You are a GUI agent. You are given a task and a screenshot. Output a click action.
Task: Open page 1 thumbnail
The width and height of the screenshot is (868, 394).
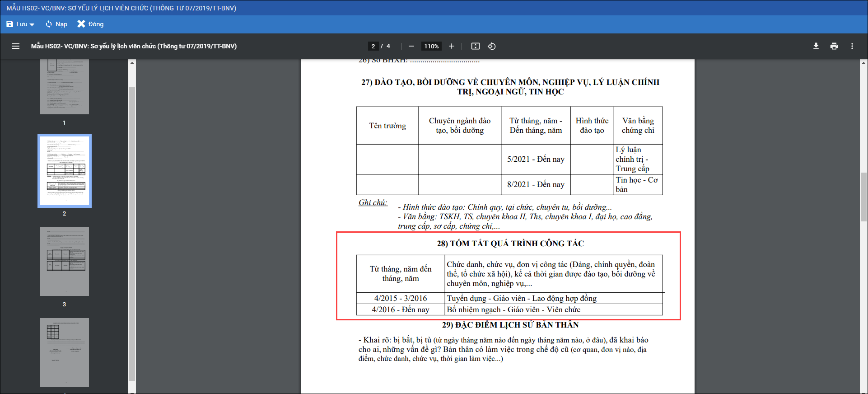point(65,87)
